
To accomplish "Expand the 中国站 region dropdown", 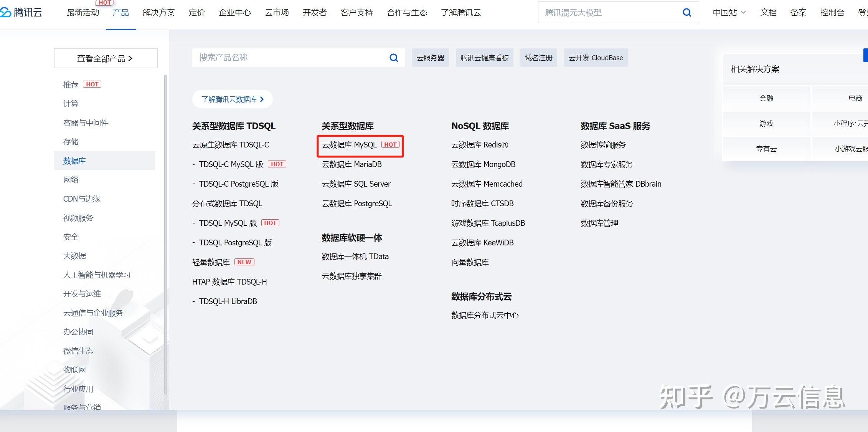I will click(729, 13).
